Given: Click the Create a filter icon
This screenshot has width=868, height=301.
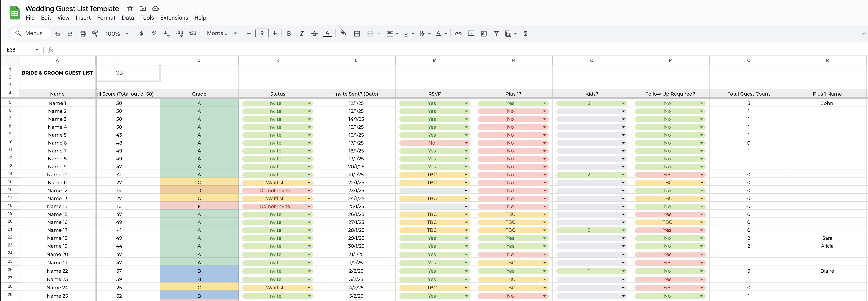Looking at the screenshot, I should (496, 33).
